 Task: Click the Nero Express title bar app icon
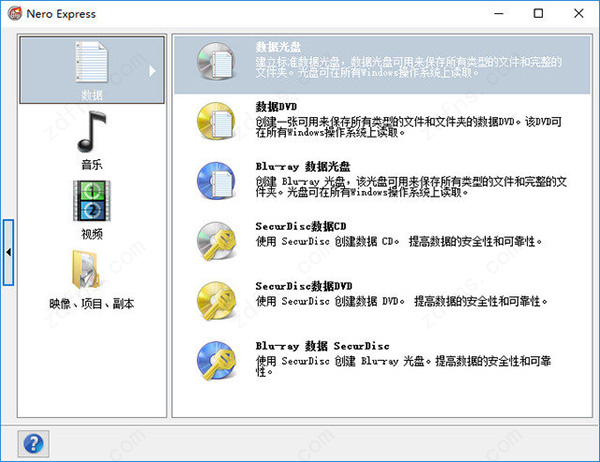click(x=15, y=13)
